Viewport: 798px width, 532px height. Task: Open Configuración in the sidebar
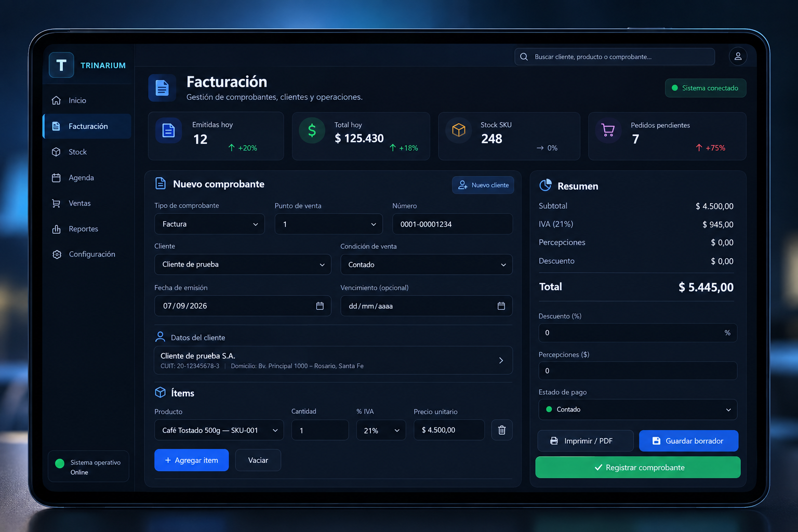pos(87,254)
